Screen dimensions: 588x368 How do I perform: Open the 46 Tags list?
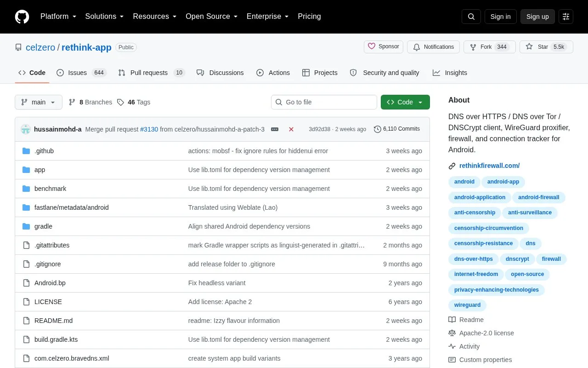[134, 102]
